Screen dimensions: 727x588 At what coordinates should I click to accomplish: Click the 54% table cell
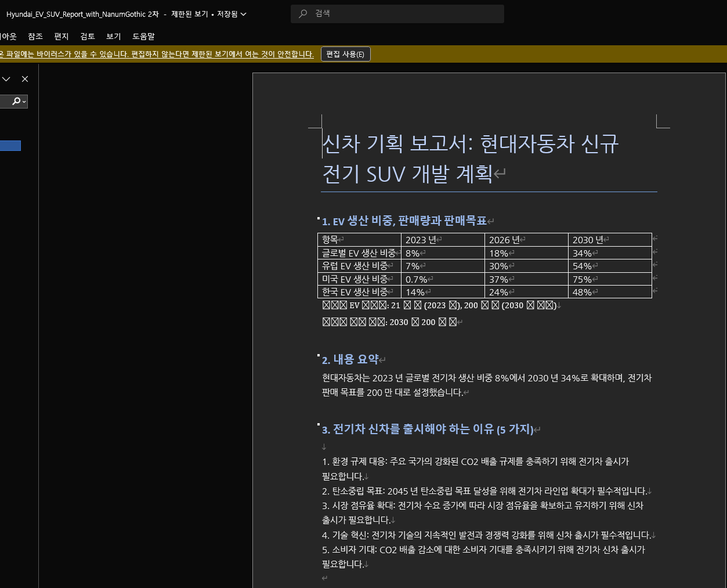[610, 266]
